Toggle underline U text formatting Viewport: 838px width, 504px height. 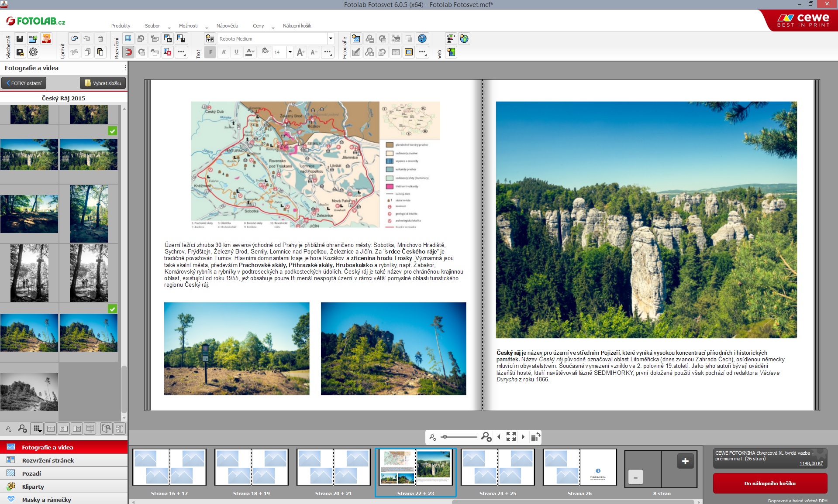(236, 52)
